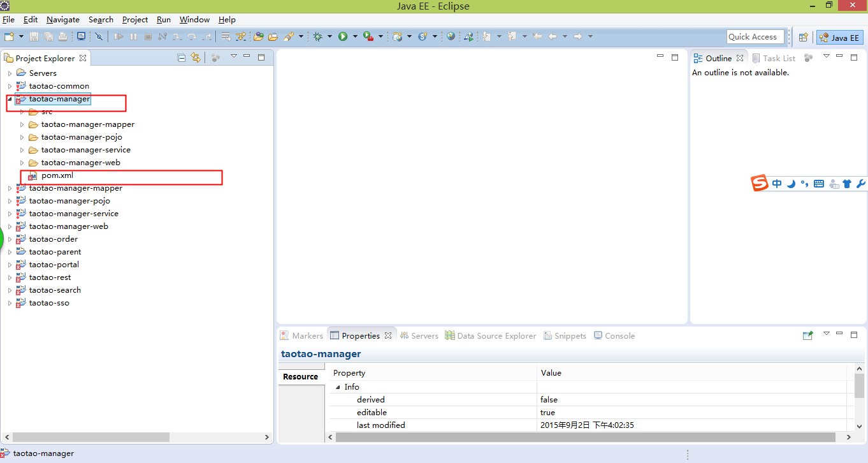Collapse the Info section in Properties
The height and width of the screenshot is (463, 868).
(338, 387)
